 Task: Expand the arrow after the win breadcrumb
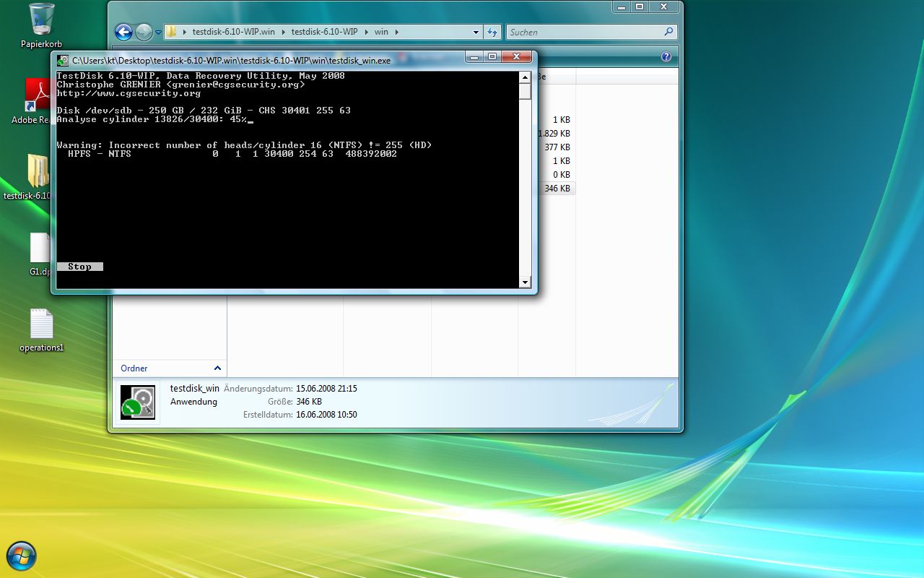coord(396,32)
